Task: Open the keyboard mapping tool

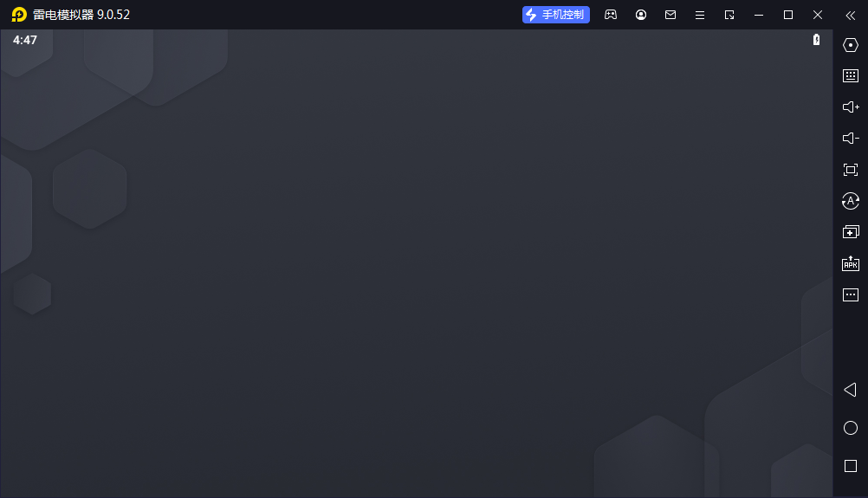Action: click(850, 76)
